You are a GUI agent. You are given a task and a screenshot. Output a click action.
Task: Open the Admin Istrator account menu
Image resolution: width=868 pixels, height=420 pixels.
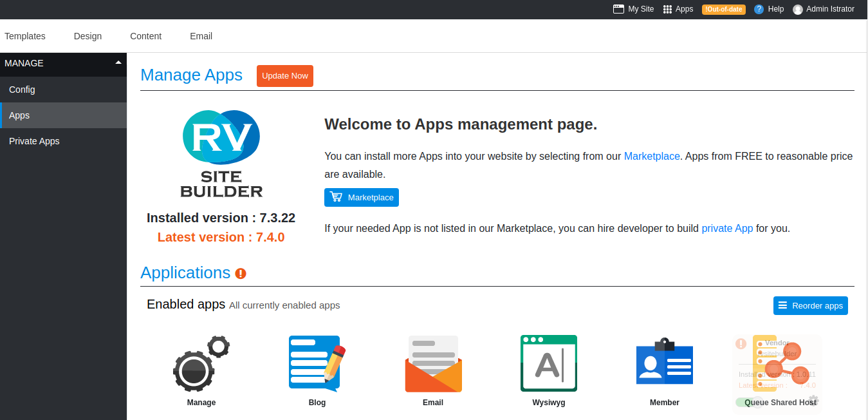pos(830,9)
